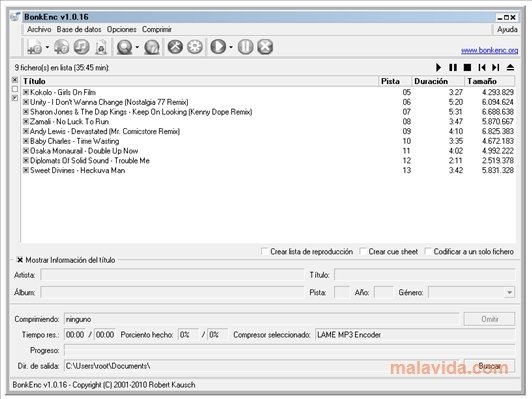Viewport: 532px width, 399px height.
Task: Stop encoding with toolbar X icon
Action: click(265, 47)
